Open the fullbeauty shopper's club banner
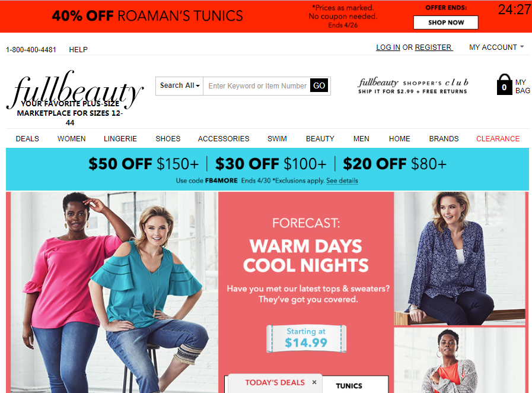The width and height of the screenshot is (532, 393). click(413, 86)
